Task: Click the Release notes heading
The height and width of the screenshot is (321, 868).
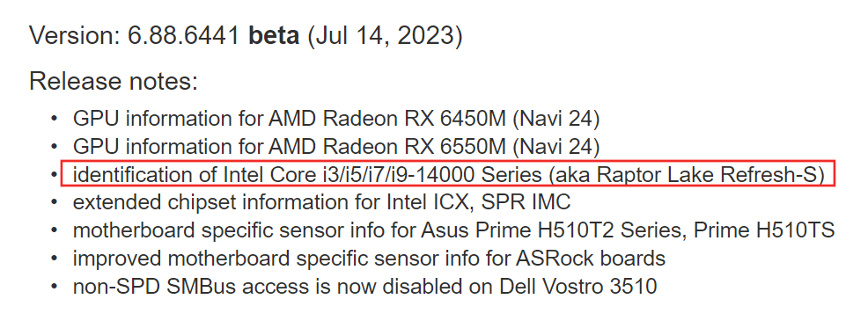Action: pyautogui.click(x=114, y=82)
